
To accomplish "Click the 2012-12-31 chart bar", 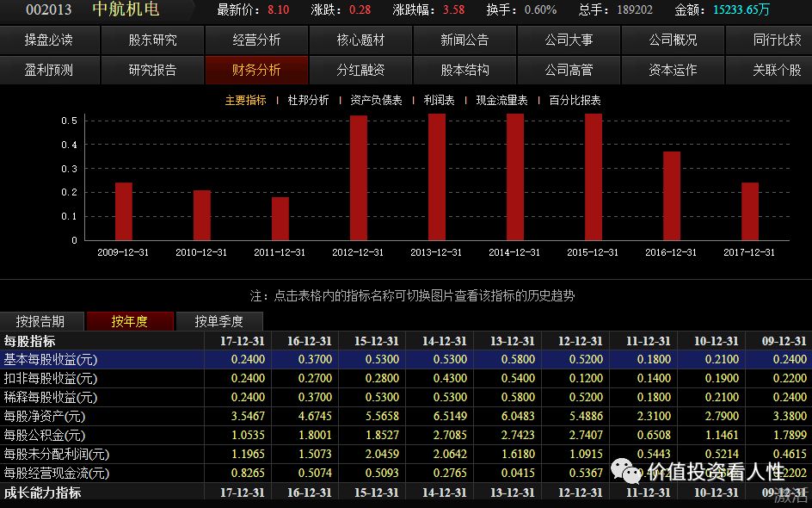I will [359, 177].
